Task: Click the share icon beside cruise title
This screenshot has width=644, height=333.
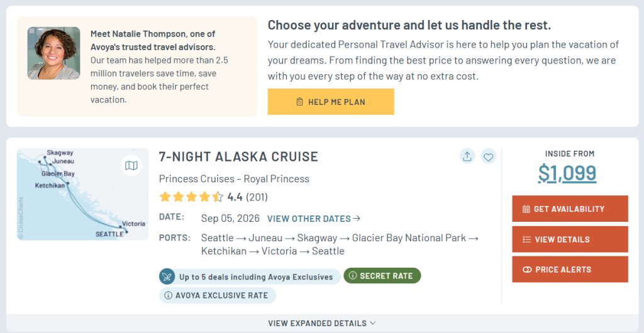Action: pos(467,156)
